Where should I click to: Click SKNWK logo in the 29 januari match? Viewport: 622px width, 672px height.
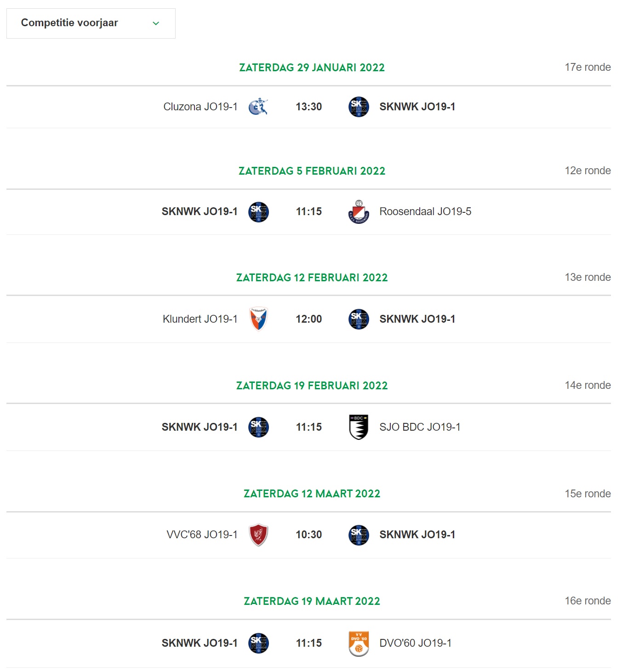[x=359, y=107]
